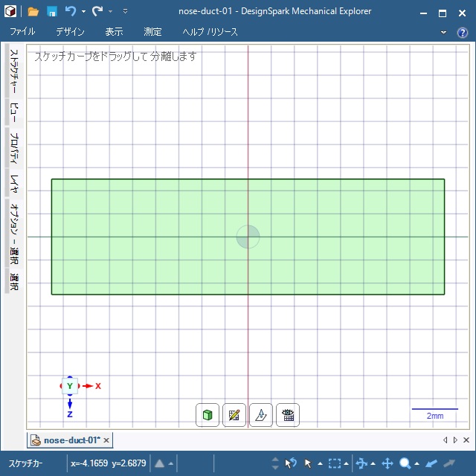Click the Open folder icon

(33, 11)
